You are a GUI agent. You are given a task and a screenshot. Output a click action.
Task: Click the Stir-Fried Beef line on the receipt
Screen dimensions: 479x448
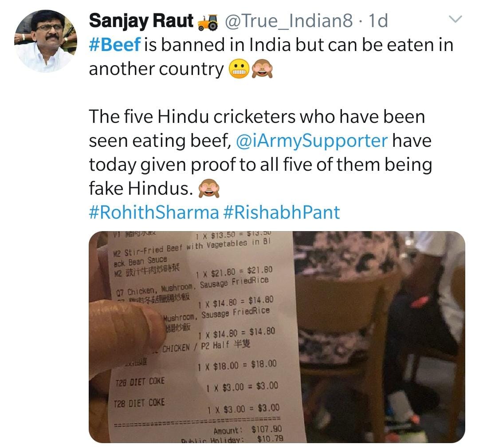pos(191,245)
